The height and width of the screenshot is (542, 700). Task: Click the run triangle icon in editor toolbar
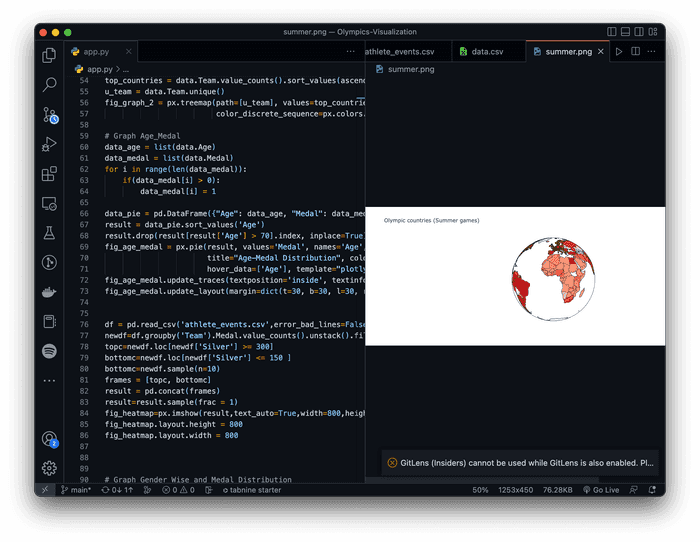tap(619, 52)
